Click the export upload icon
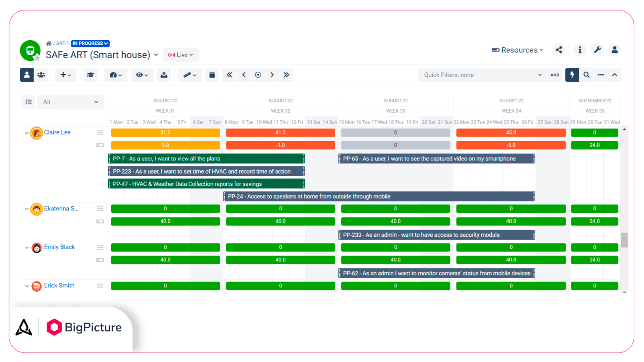Image resolution: width=644 pixels, height=362 pixels. point(164,75)
